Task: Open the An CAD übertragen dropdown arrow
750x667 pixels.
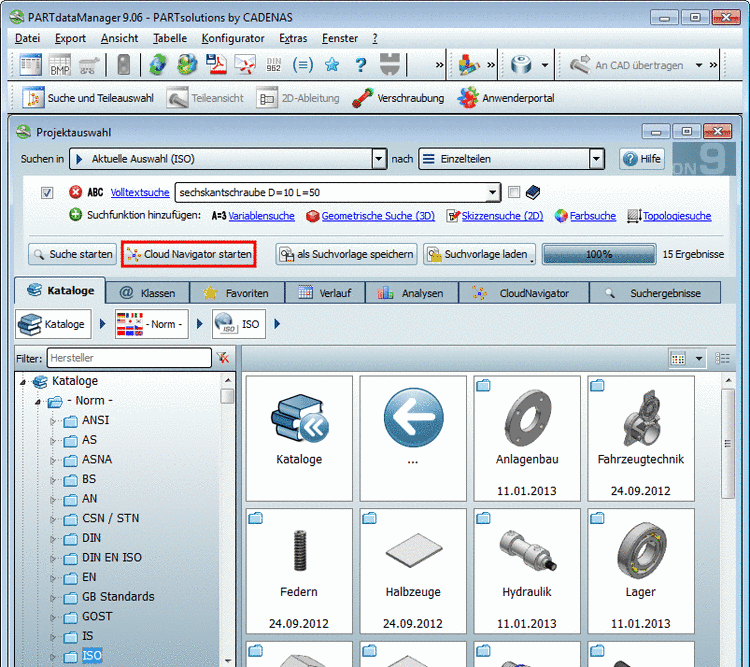Action: pos(699,65)
